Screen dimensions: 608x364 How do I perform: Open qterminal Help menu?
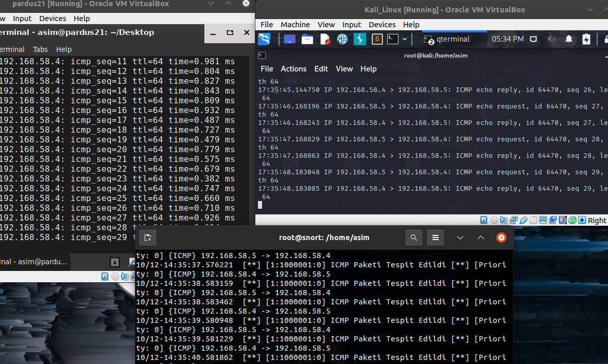369,69
